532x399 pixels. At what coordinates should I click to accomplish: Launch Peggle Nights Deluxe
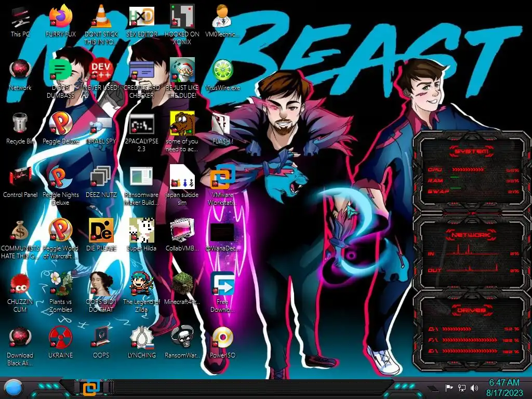[x=61, y=177]
